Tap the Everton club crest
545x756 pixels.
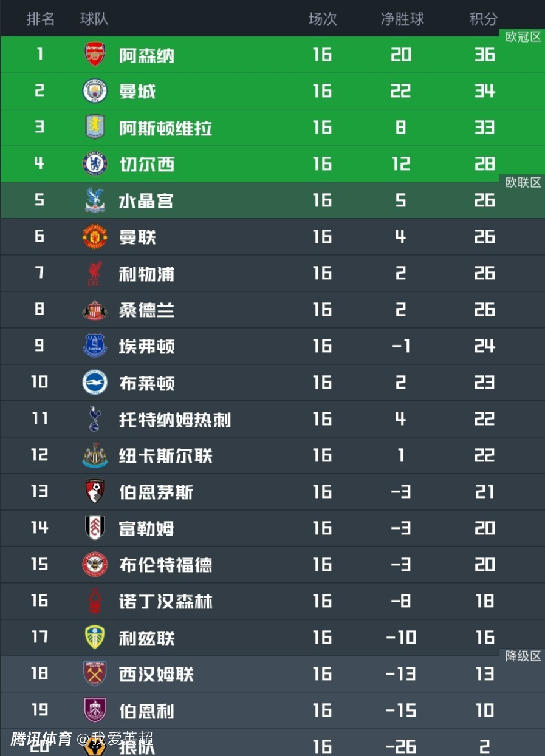[95, 346]
